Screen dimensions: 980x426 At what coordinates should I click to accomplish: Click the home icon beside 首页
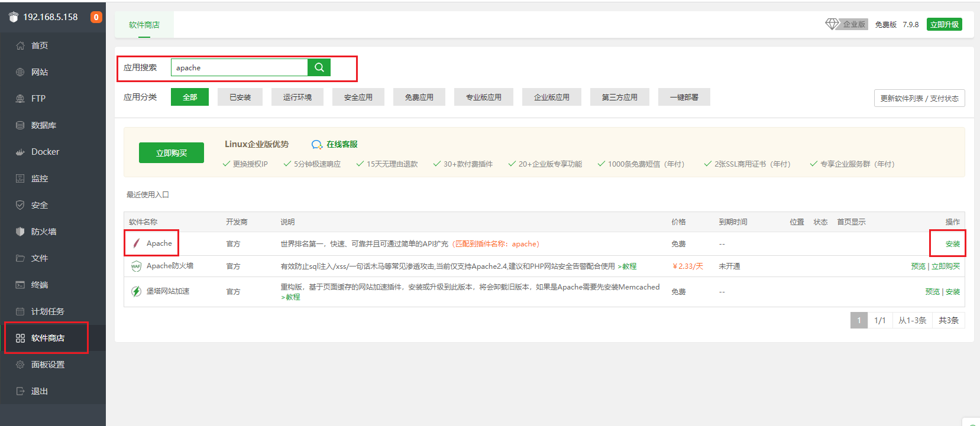pos(20,45)
